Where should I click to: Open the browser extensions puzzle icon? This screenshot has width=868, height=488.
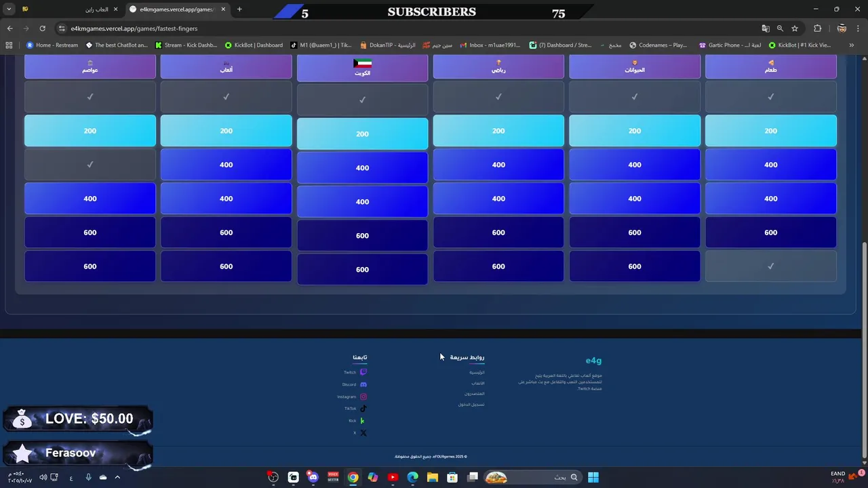pyautogui.click(x=817, y=28)
